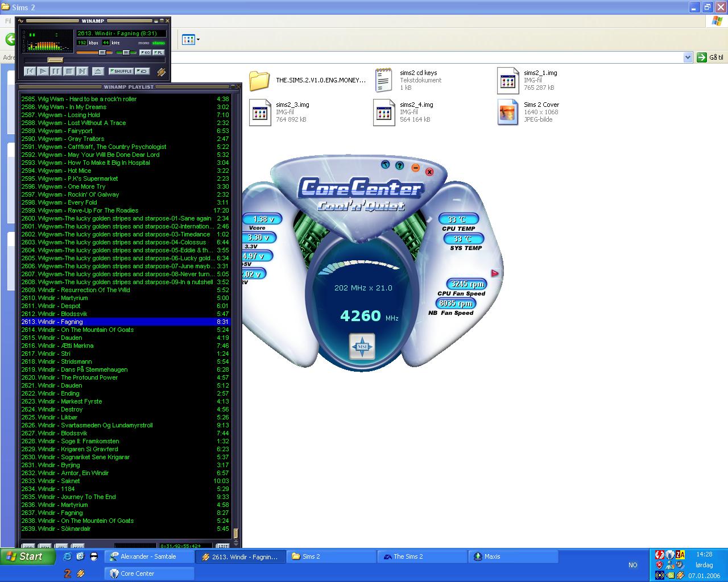Click playlist SEL button
Viewport: 728px width, 582px height.
click(x=61, y=547)
